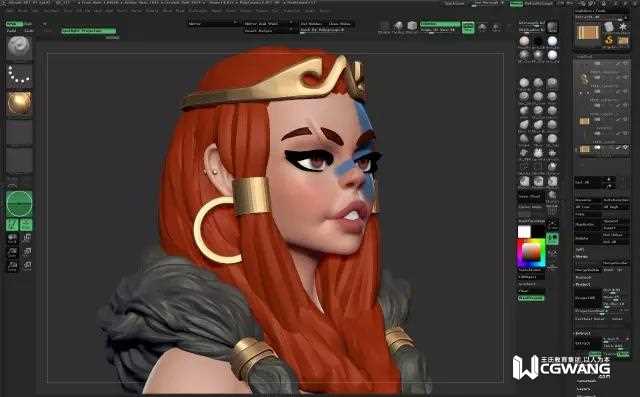This screenshot has width=640, height=397.
Task: Click the white star icon in the Tool panel
Action: (x=623, y=27)
